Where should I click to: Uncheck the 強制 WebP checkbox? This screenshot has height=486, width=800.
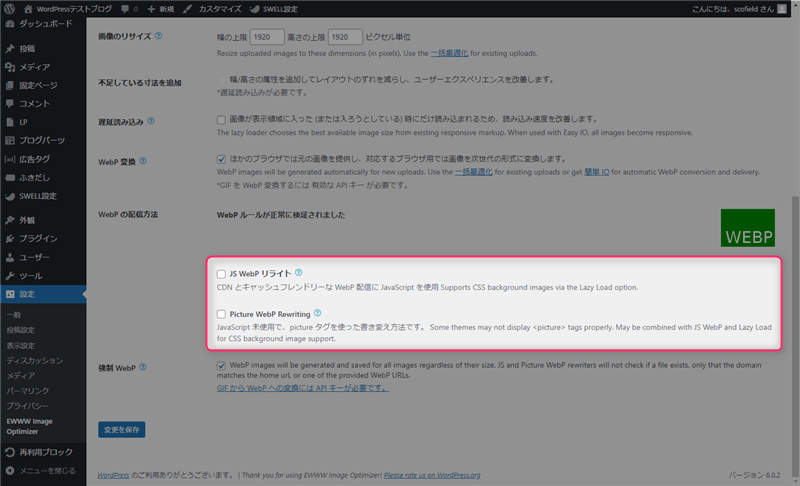tap(221, 366)
